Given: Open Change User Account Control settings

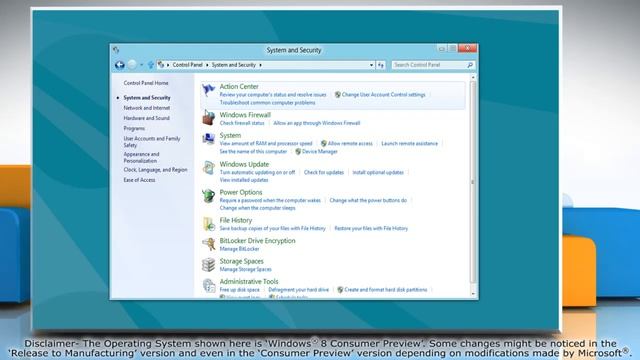Looking at the screenshot, I should 383,95.
